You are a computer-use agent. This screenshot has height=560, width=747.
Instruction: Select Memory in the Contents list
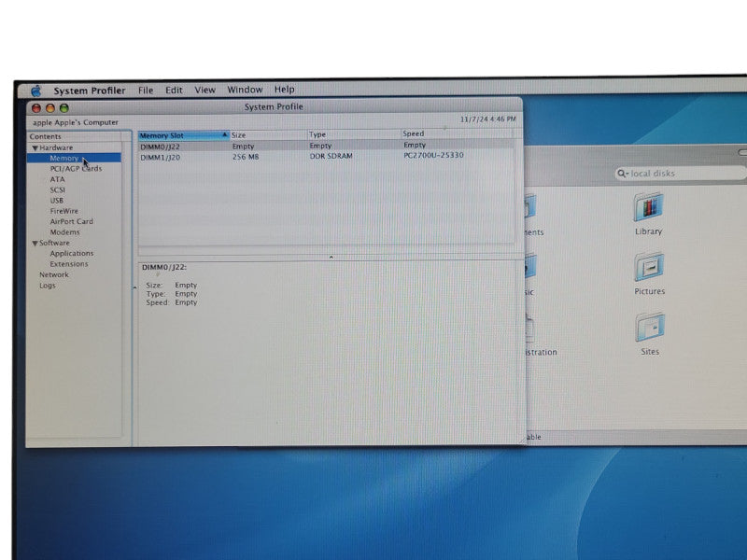tap(74, 158)
